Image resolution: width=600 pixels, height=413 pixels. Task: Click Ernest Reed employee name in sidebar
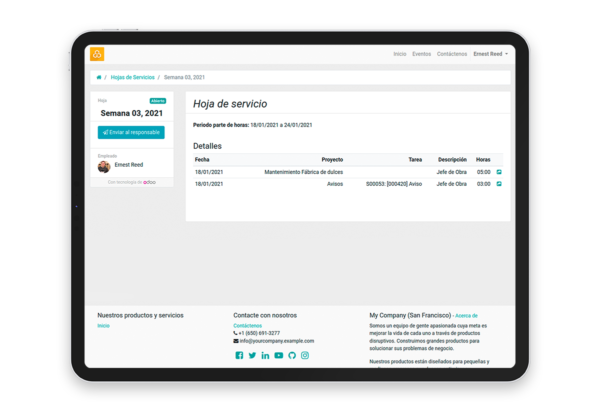click(x=129, y=165)
